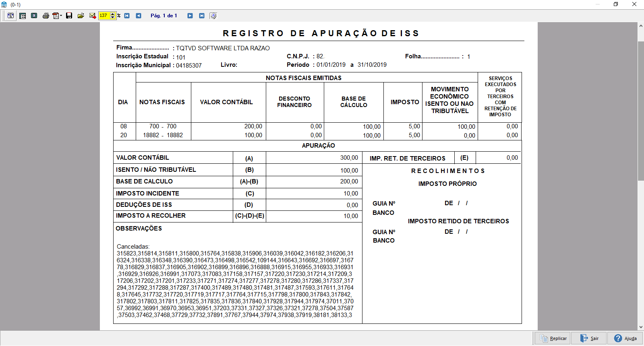Click the IMPOSTO column header
644x346 pixels.
(x=405, y=102)
